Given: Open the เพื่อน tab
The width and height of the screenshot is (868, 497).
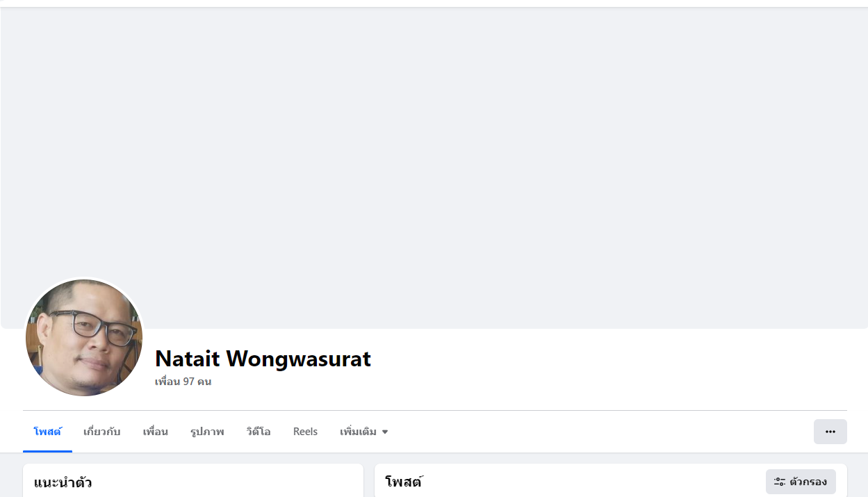Looking at the screenshot, I should (x=156, y=432).
